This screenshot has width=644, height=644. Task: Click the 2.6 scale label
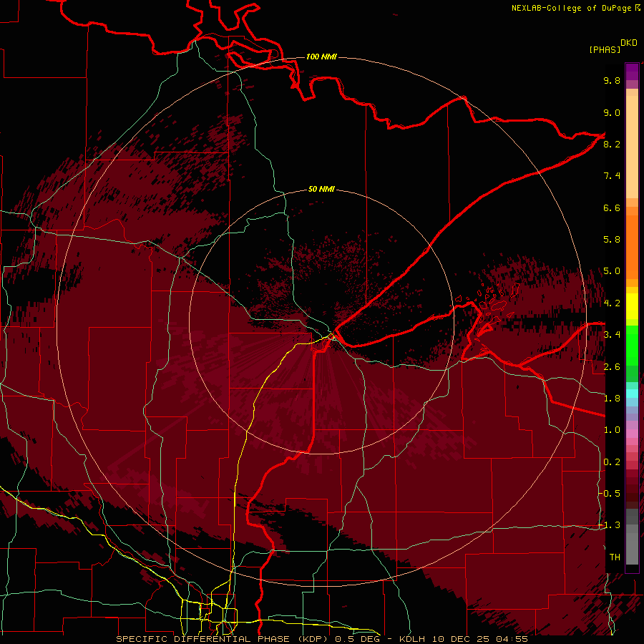pos(612,367)
